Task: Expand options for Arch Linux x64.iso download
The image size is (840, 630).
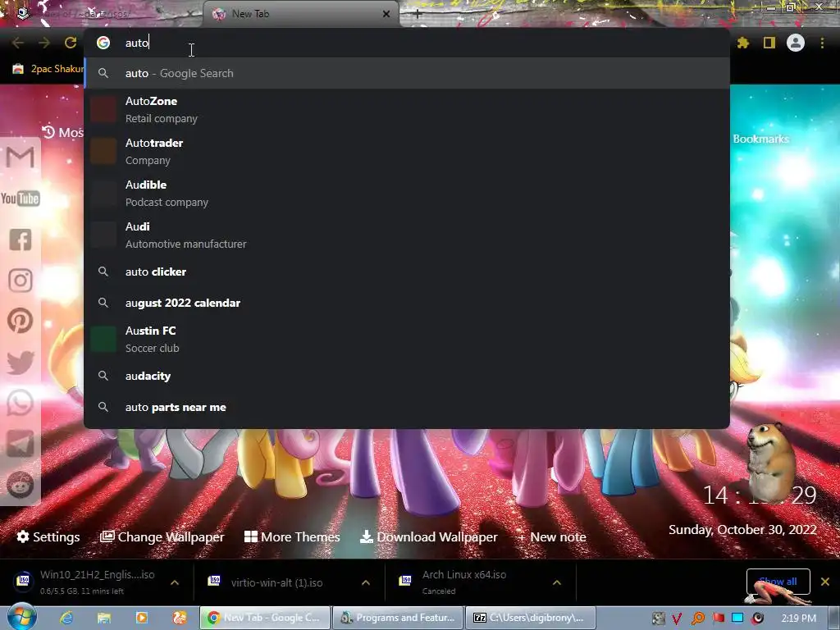Action: coord(557,582)
